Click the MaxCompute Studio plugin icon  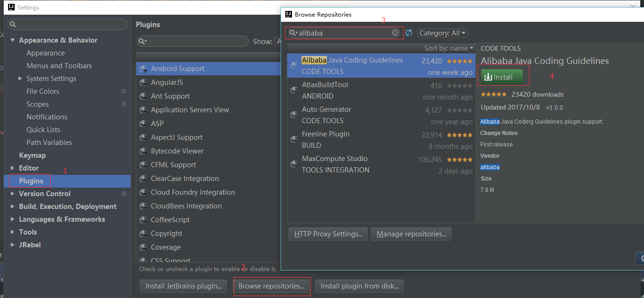coord(294,164)
